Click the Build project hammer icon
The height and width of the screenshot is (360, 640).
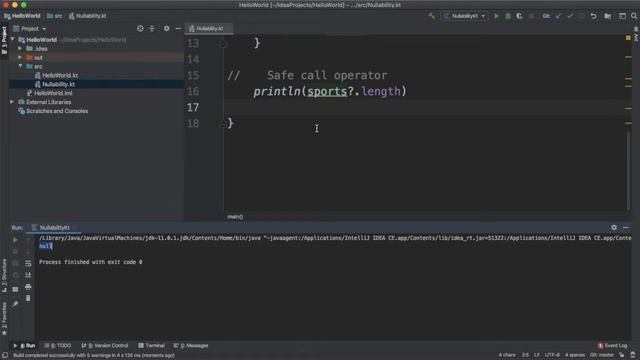pos(431,16)
